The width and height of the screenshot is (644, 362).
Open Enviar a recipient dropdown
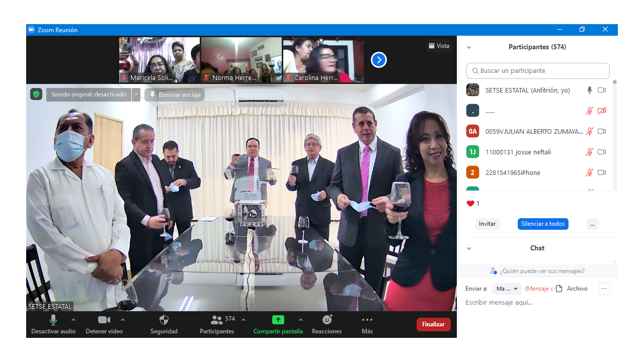[507, 289]
